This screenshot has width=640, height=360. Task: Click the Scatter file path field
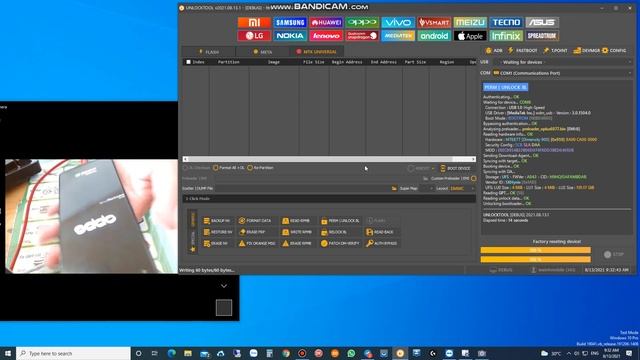[x=302, y=189]
